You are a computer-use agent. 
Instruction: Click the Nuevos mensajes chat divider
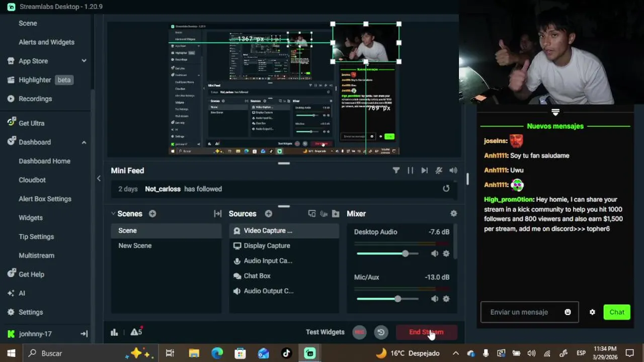click(x=555, y=126)
